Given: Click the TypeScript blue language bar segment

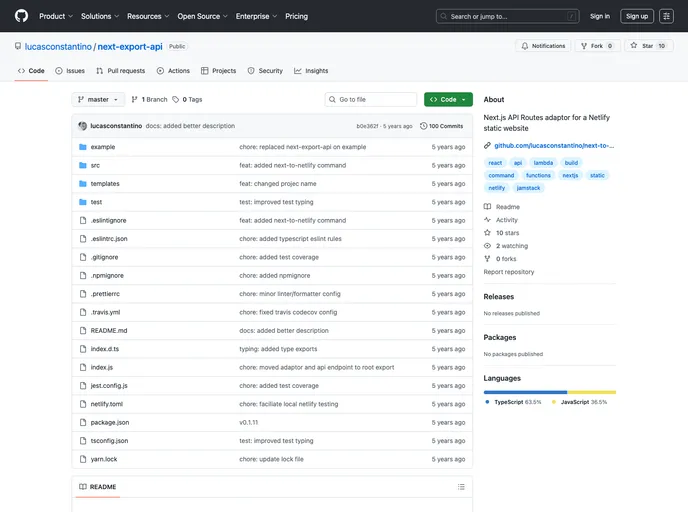Looking at the screenshot, I should [x=525, y=392].
